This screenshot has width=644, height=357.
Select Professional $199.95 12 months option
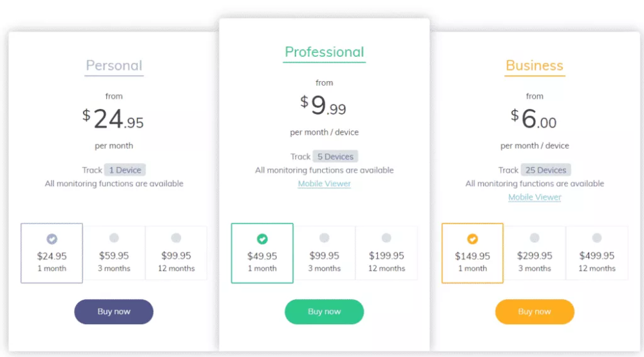(x=386, y=253)
